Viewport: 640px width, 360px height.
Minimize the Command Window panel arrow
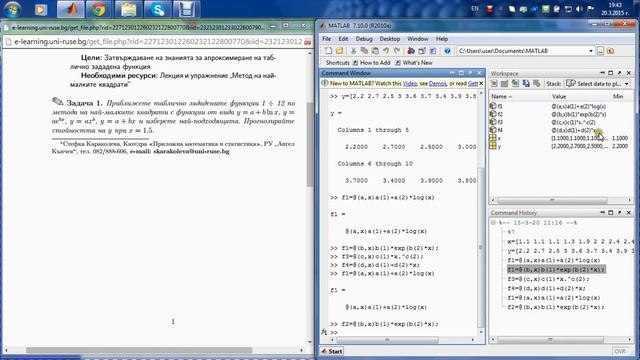[x=452, y=73]
